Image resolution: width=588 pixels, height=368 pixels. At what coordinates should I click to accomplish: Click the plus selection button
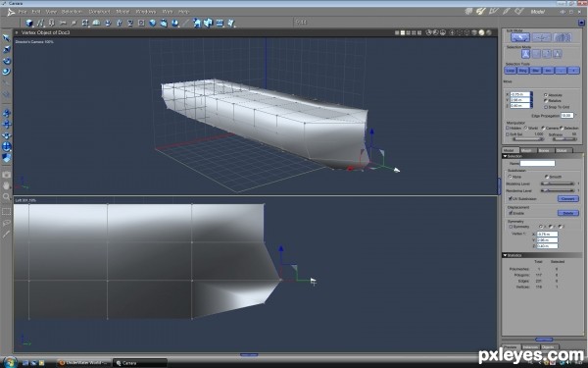coord(573,71)
